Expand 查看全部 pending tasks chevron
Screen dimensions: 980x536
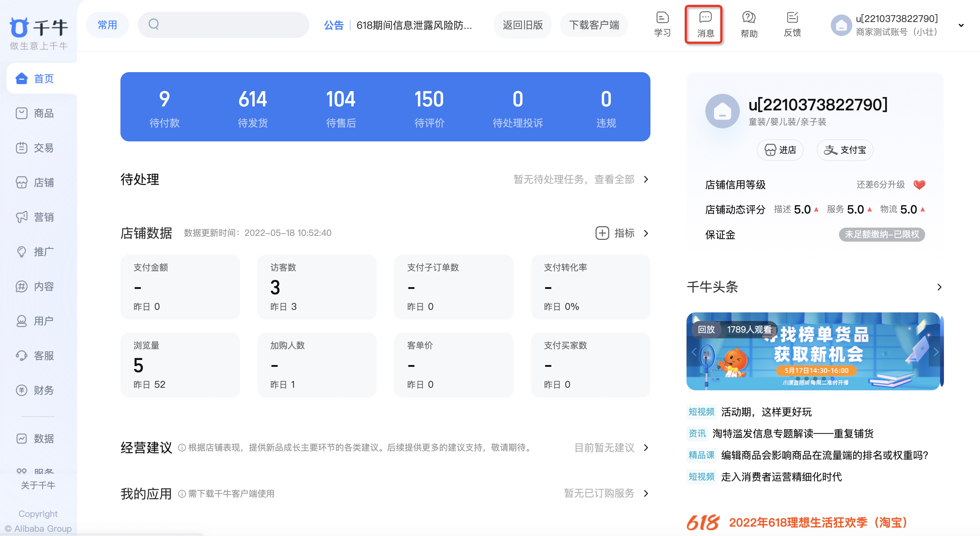[646, 179]
